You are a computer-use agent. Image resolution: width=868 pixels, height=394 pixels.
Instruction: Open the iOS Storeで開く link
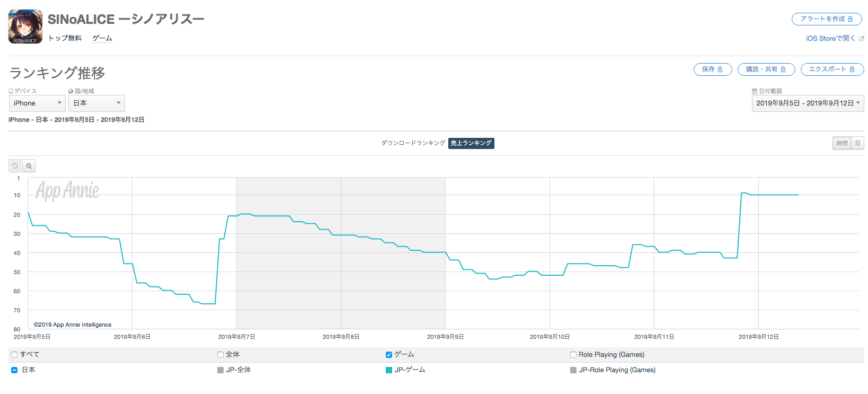(x=830, y=38)
